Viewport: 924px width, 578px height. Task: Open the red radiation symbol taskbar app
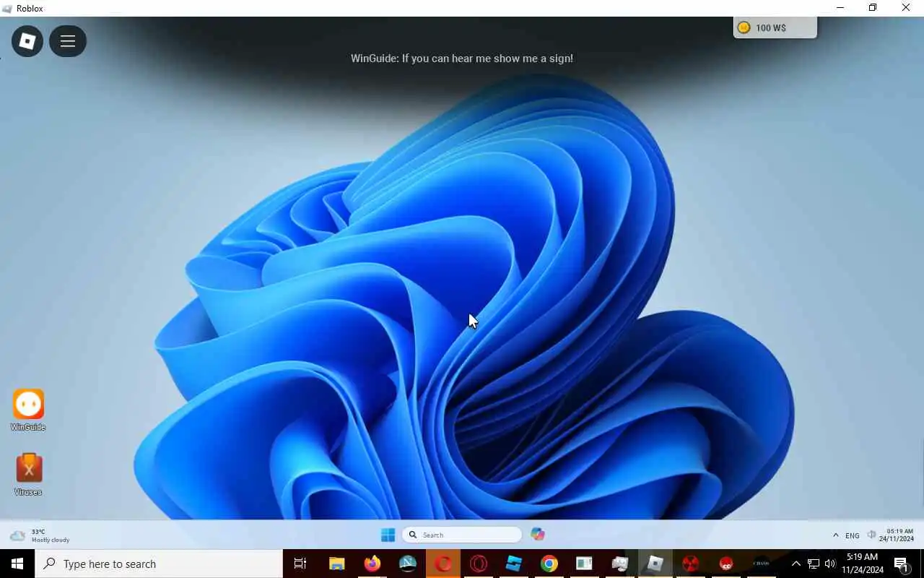pyautogui.click(x=691, y=564)
